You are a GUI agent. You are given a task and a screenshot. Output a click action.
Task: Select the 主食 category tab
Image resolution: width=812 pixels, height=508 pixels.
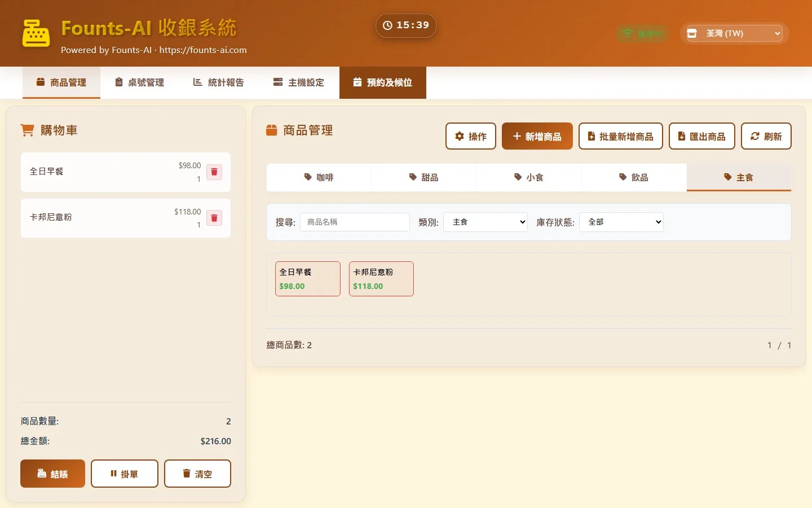[739, 177]
